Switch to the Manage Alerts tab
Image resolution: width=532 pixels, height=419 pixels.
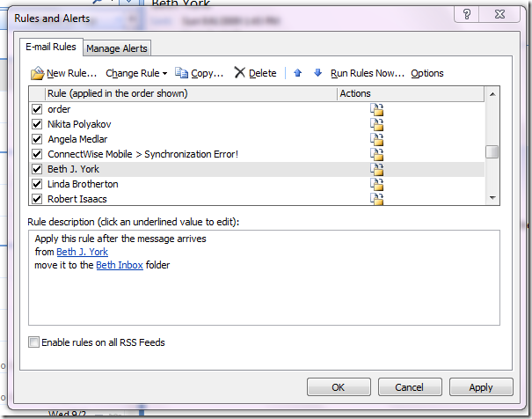point(117,48)
